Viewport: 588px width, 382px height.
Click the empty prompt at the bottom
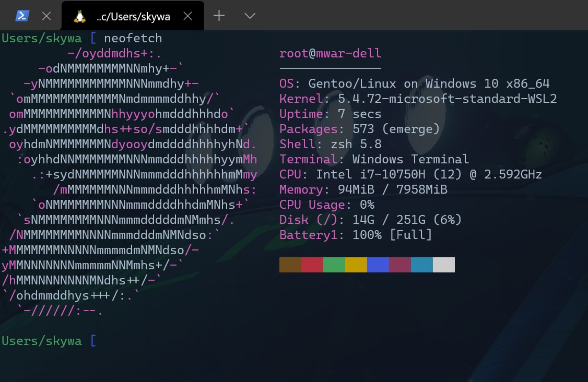49,341
